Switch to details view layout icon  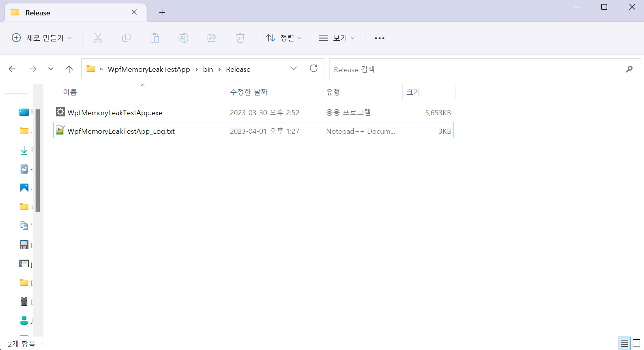pos(624,343)
